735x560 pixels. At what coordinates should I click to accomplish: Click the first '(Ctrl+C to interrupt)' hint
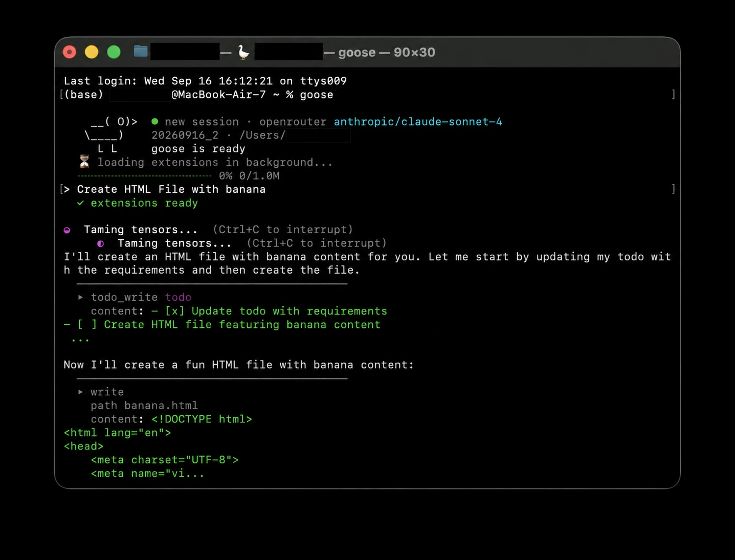tap(283, 230)
